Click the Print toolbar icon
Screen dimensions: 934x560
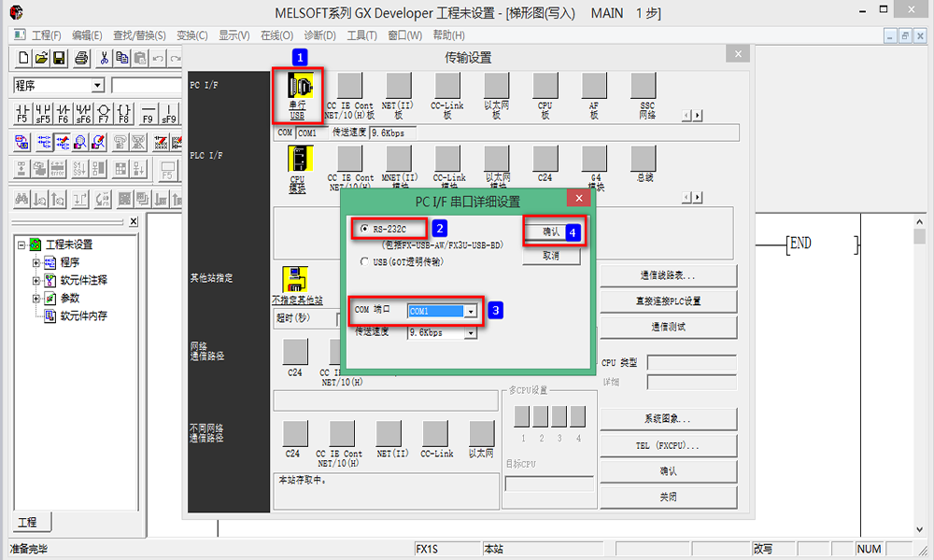point(81,59)
